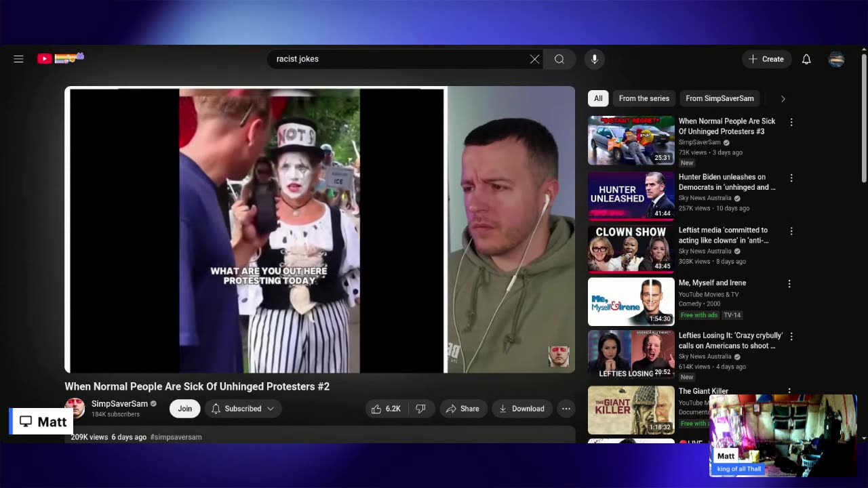Open Unhinged Protesters #3 thumbnail
Image resolution: width=868 pixels, height=488 pixels.
(x=631, y=140)
